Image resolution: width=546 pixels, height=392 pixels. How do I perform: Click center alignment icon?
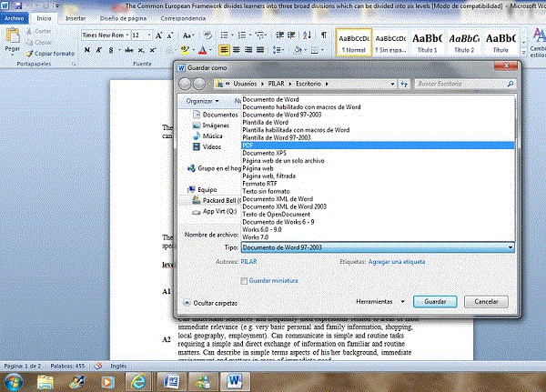pos(237,50)
